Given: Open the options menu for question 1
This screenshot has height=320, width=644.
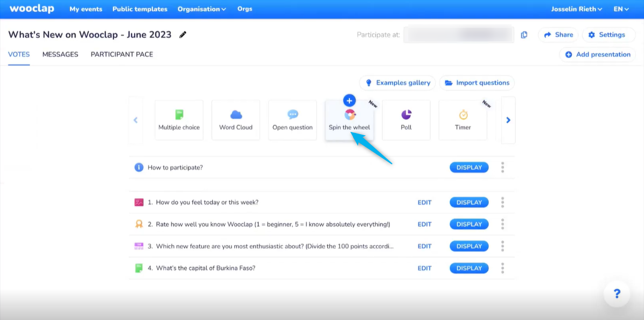Looking at the screenshot, I should click(502, 202).
